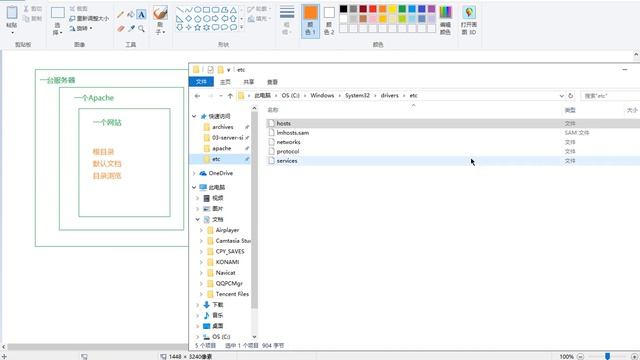Open the Explorer address history dropdown
640x360 pixels.
coord(562,96)
